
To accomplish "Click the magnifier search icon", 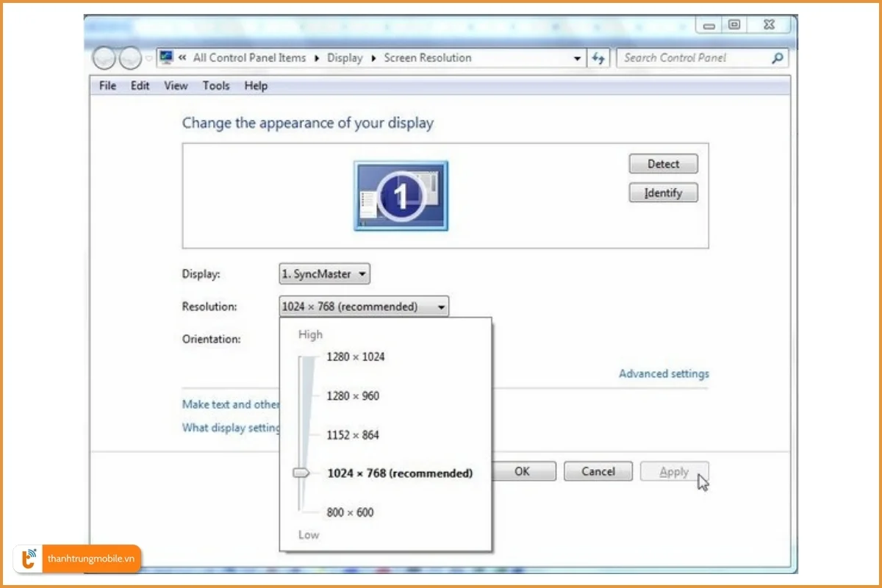I will click(778, 58).
